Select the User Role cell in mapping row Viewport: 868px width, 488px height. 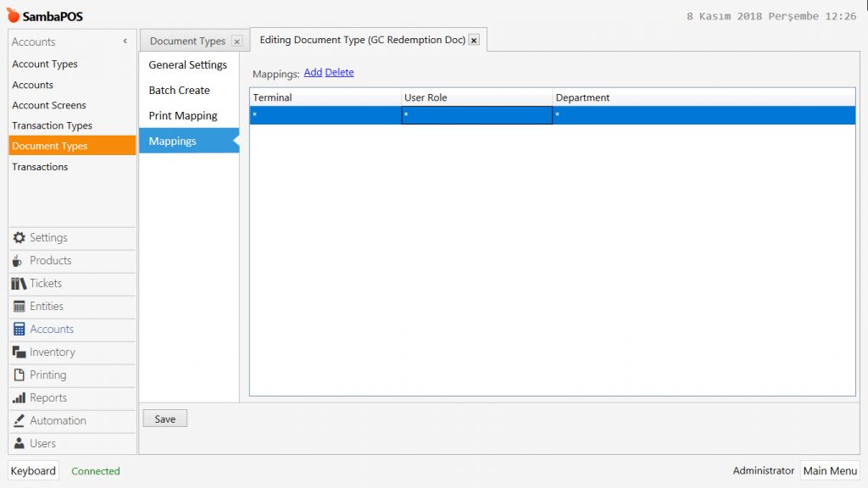click(476, 115)
